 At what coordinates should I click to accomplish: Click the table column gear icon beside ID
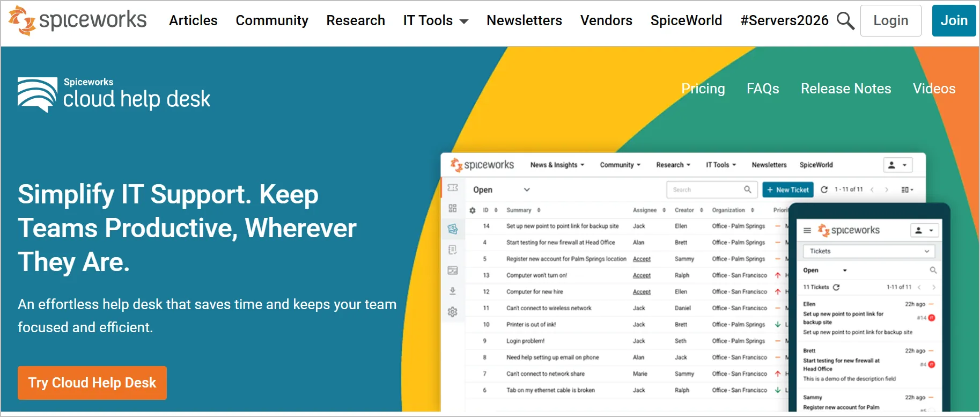(x=473, y=210)
